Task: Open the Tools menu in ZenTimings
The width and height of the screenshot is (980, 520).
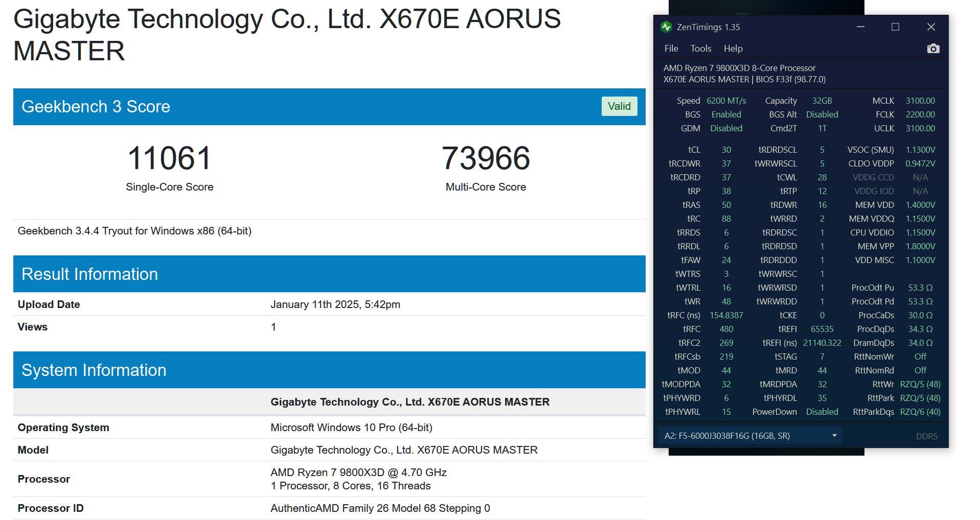Action: [x=701, y=49]
